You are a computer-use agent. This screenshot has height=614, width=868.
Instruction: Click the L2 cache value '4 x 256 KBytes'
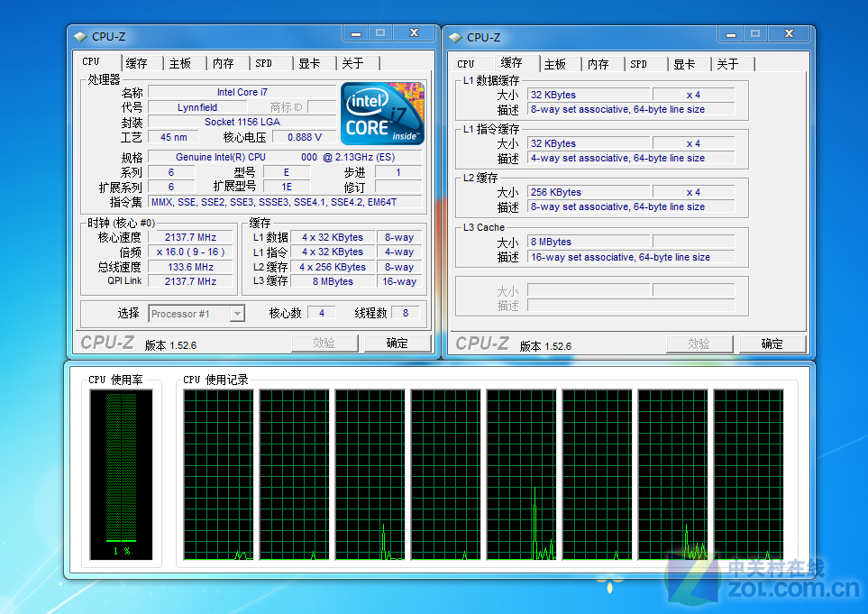(x=333, y=267)
